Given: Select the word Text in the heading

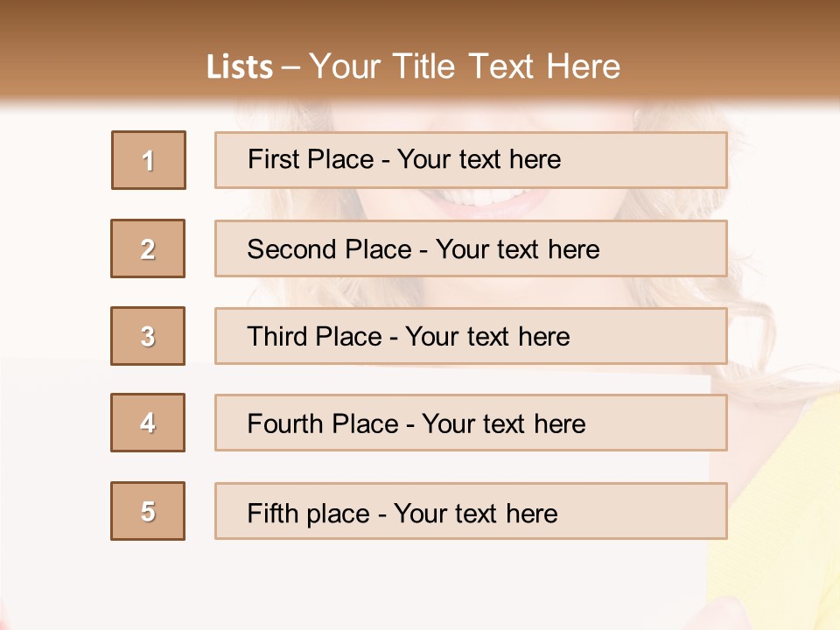Looking at the screenshot, I should click(x=500, y=67).
